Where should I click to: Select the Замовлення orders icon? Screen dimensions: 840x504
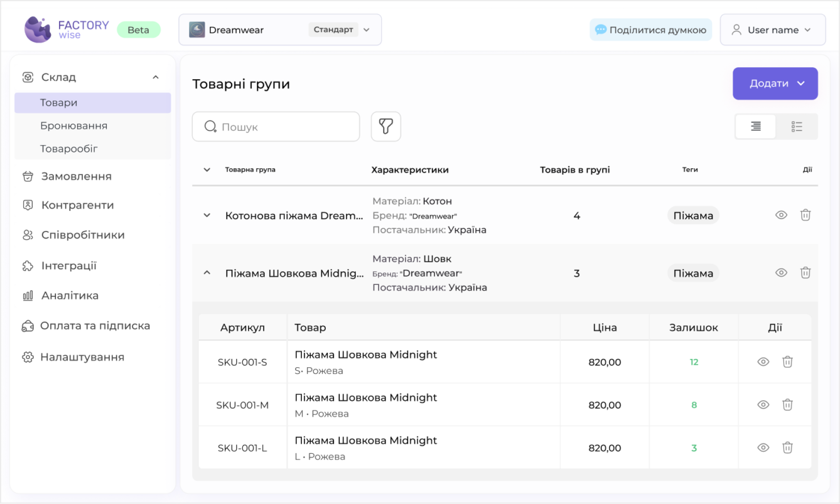pos(27,176)
